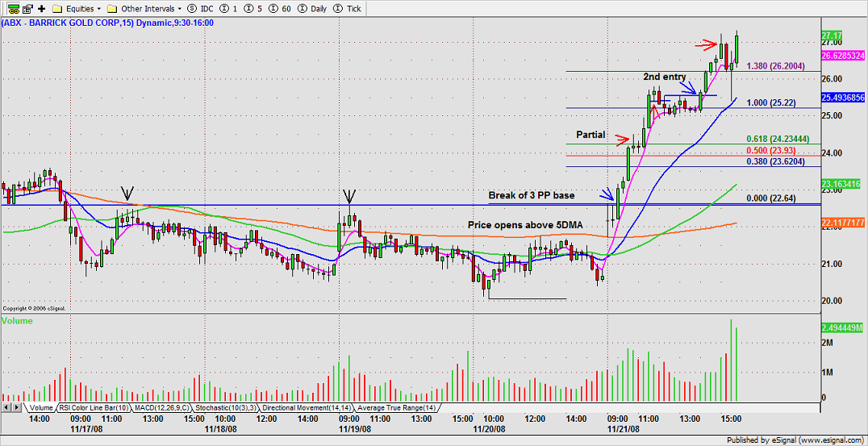Click the green Volume pane label
The height and width of the screenshot is (446, 868).
click(x=18, y=321)
